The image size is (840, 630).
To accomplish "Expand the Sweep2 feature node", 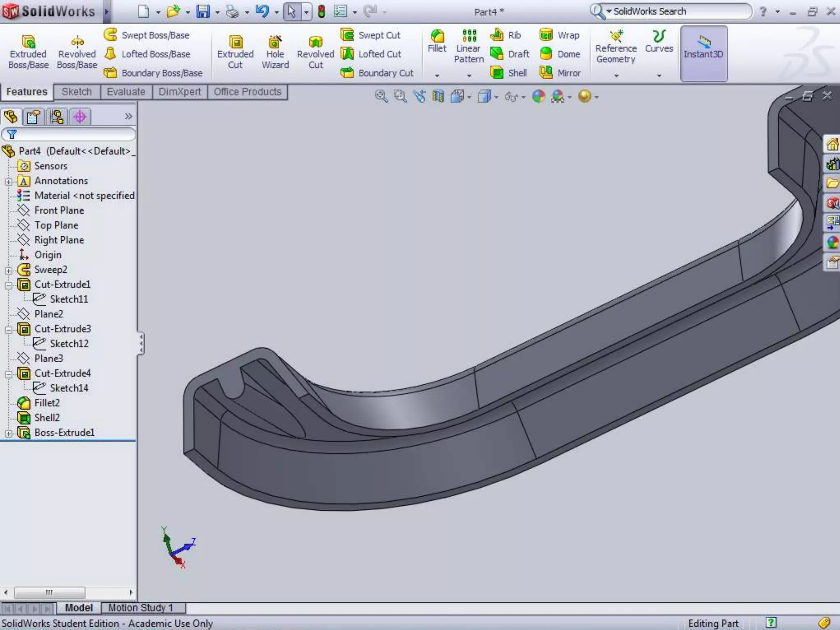I will pyautogui.click(x=9, y=271).
